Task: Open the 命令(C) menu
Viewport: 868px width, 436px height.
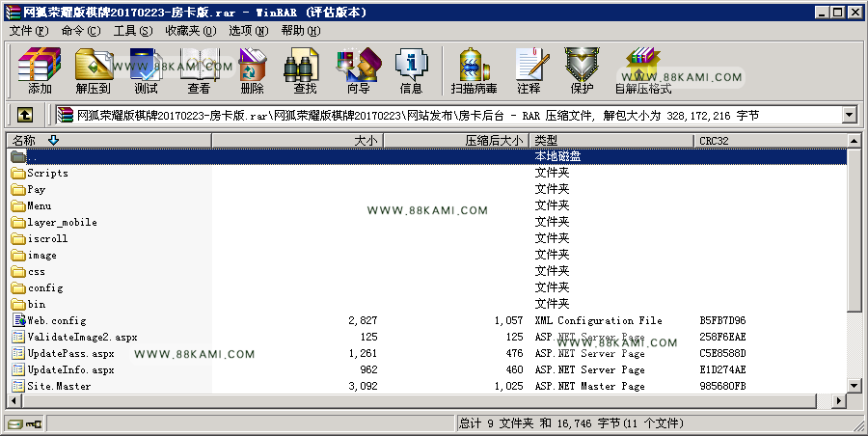Action: coord(81,31)
